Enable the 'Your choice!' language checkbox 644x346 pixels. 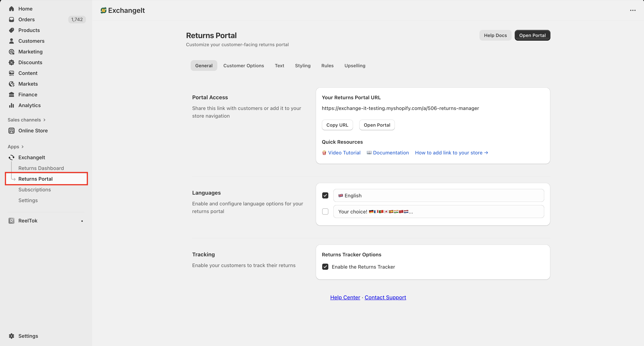pyautogui.click(x=325, y=212)
